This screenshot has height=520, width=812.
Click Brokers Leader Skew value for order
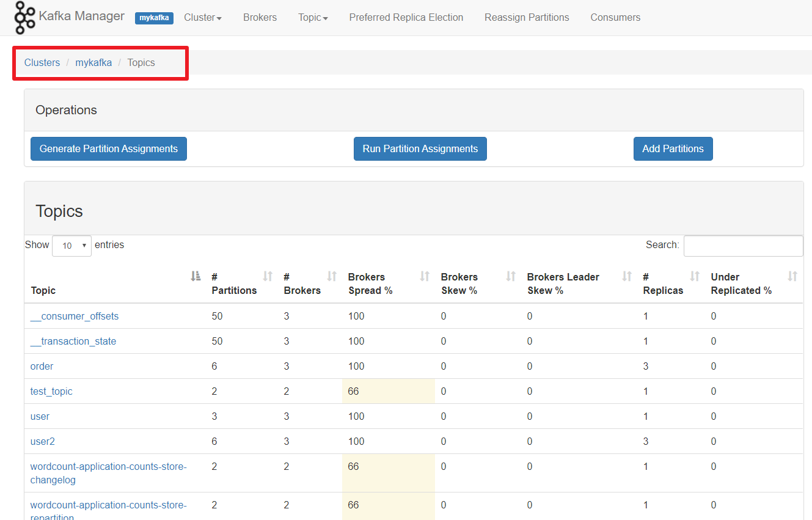click(x=530, y=366)
